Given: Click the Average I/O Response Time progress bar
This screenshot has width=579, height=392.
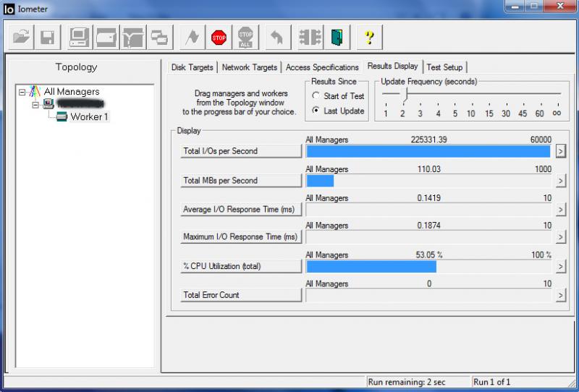Looking at the screenshot, I should tap(428, 210).
